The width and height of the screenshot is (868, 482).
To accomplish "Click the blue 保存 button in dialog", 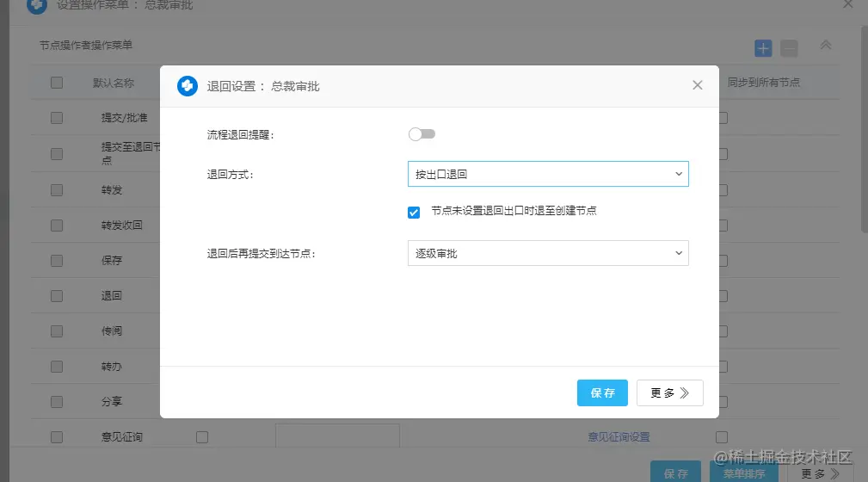I will (602, 392).
